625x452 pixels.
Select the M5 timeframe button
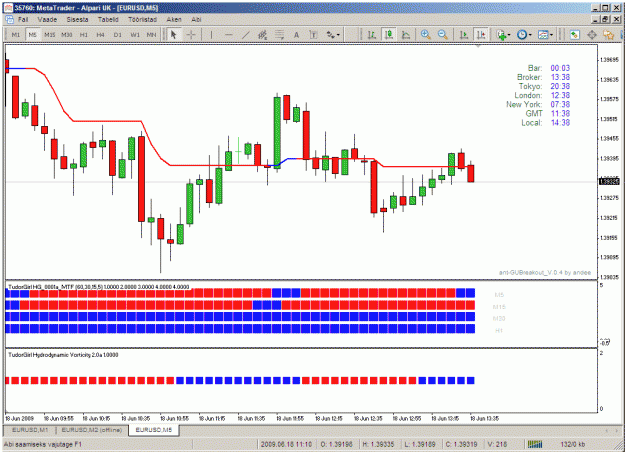(32, 35)
